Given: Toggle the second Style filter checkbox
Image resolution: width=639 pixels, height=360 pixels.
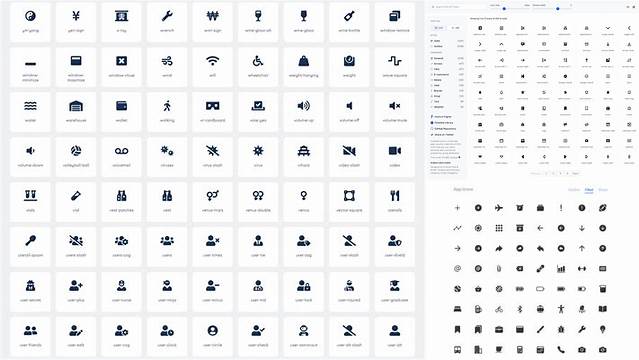Looking at the screenshot, I should [x=432, y=46].
